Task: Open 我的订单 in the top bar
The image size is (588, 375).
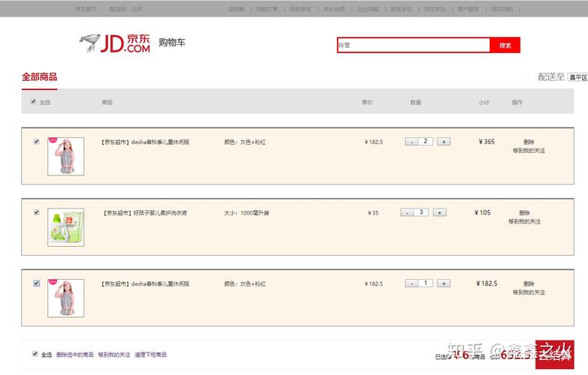Action: (x=267, y=9)
